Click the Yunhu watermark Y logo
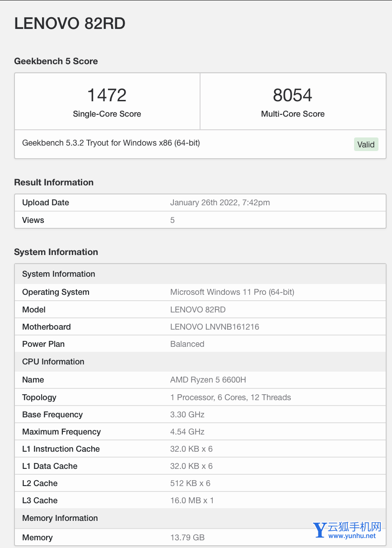The width and height of the screenshot is (392, 548). tap(320, 530)
